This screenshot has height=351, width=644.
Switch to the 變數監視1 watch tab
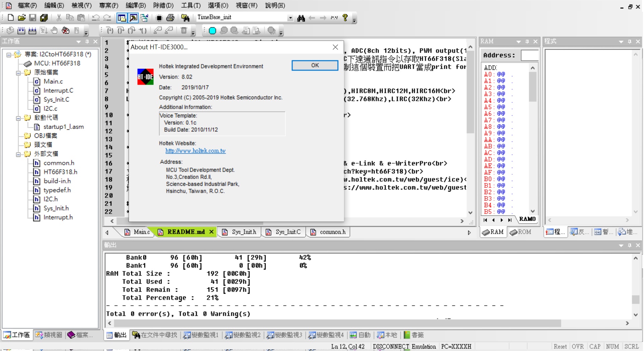point(201,335)
